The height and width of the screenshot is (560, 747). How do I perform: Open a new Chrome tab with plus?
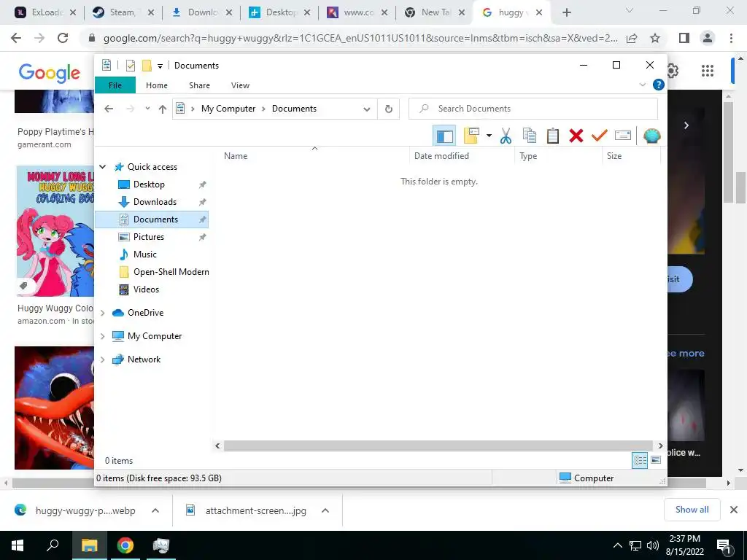point(566,13)
